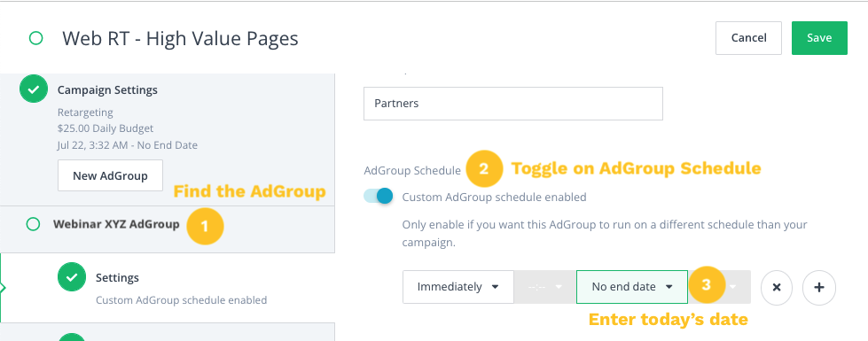Click the yellow step 2 marker badge
Image resolution: width=868 pixels, height=341 pixels.
click(x=484, y=168)
